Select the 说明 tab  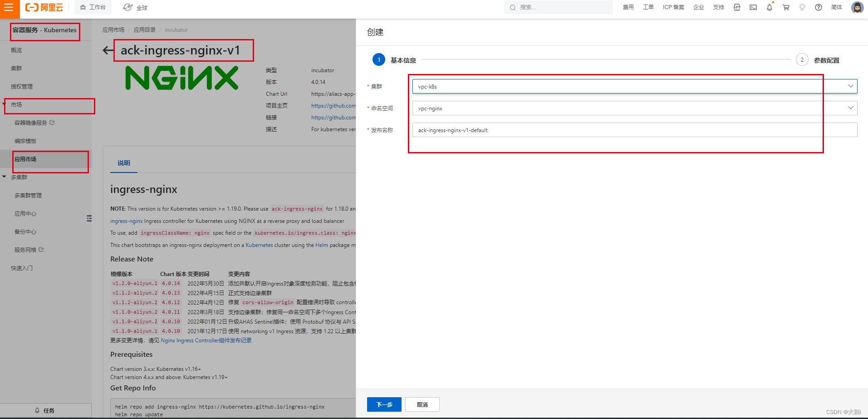coord(124,163)
